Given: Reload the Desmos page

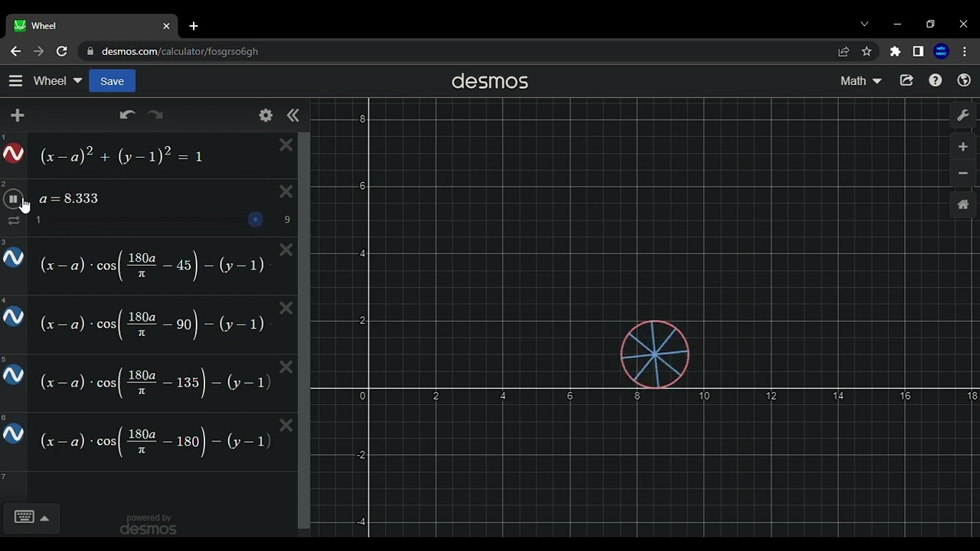Looking at the screenshot, I should (x=62, y=51).
